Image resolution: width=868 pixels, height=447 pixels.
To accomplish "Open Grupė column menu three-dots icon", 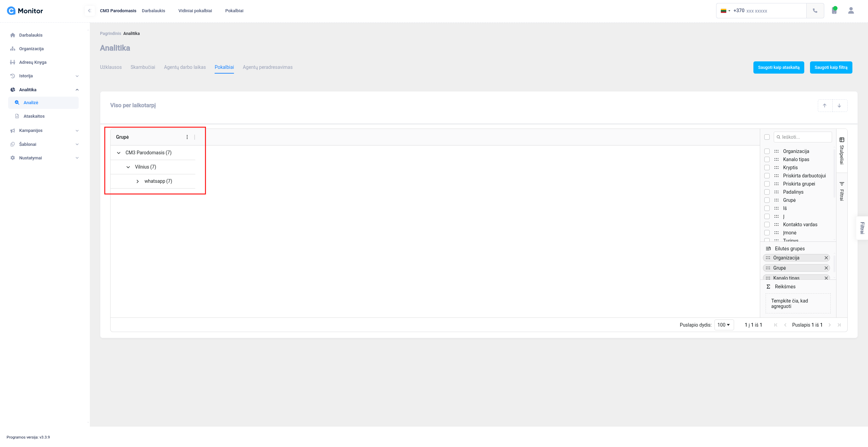I will [187, 137].
